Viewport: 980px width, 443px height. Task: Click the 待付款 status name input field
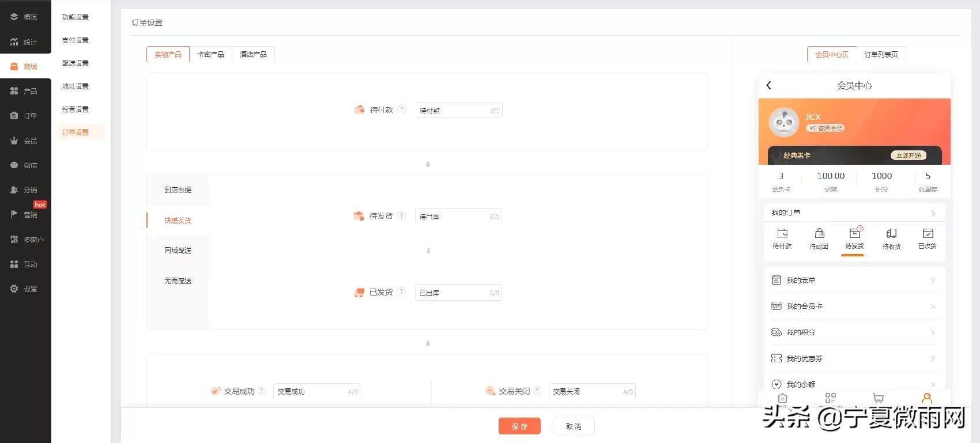tap(453, 110)
